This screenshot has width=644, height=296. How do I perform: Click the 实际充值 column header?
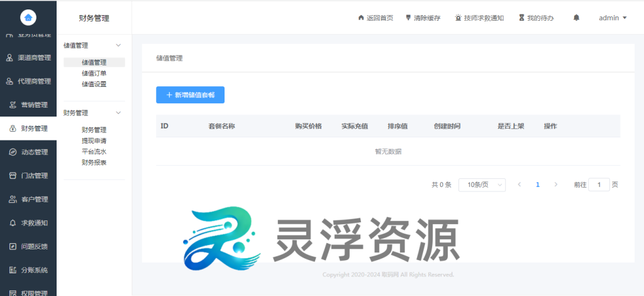click(x=355, y=126)
